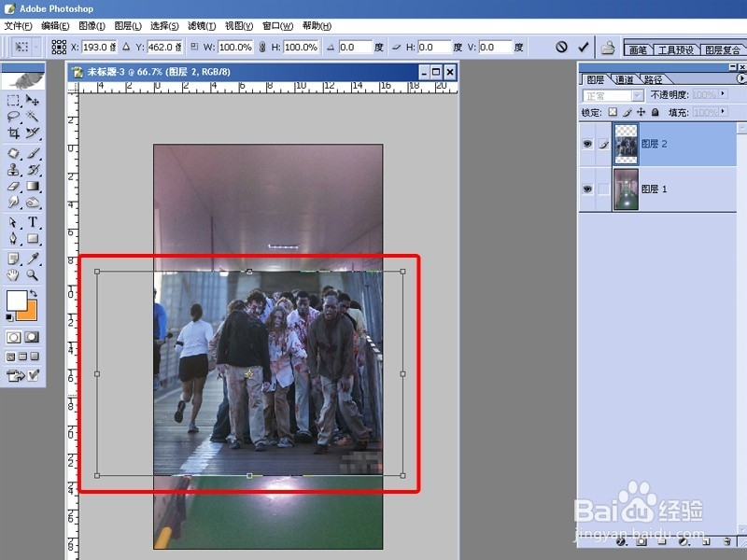Click the X position field 193.0
Viewport: 747px width, 560px height.
pos(99,47)
